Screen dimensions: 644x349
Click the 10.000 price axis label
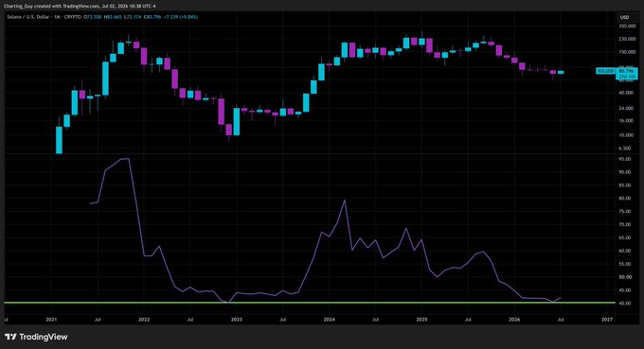pos(626,135)
